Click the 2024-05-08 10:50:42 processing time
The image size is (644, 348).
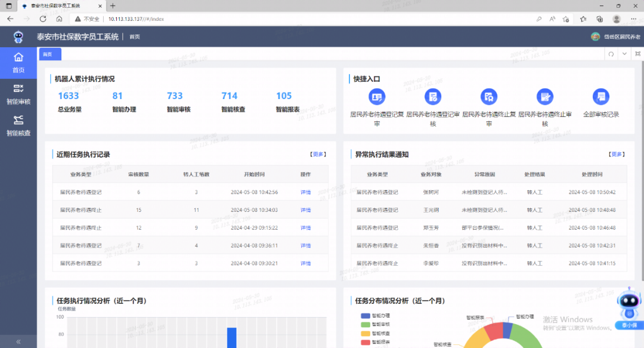tap(592, 192)
